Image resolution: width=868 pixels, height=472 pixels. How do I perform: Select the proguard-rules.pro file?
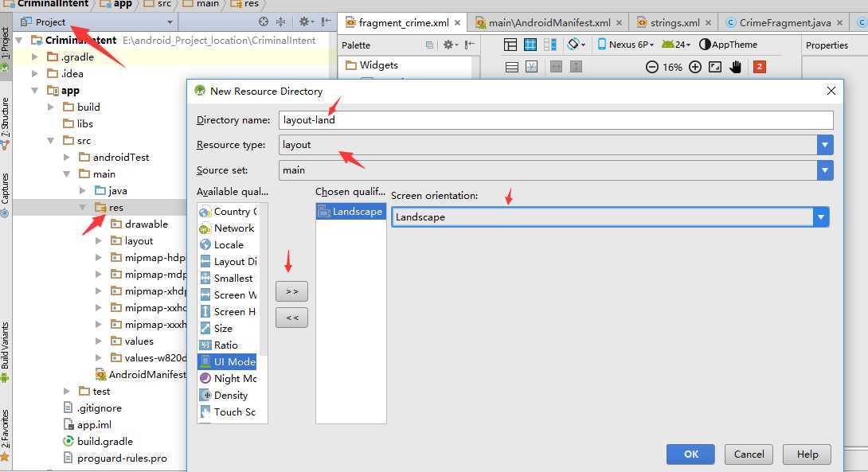[x=115, y=458]
